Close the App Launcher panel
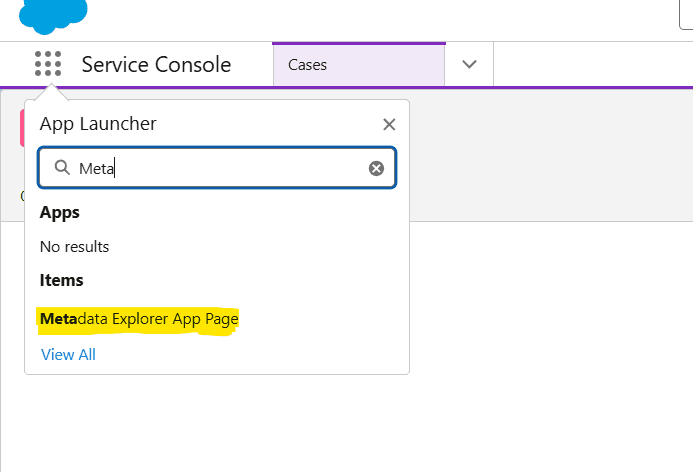 pos(389,125)
